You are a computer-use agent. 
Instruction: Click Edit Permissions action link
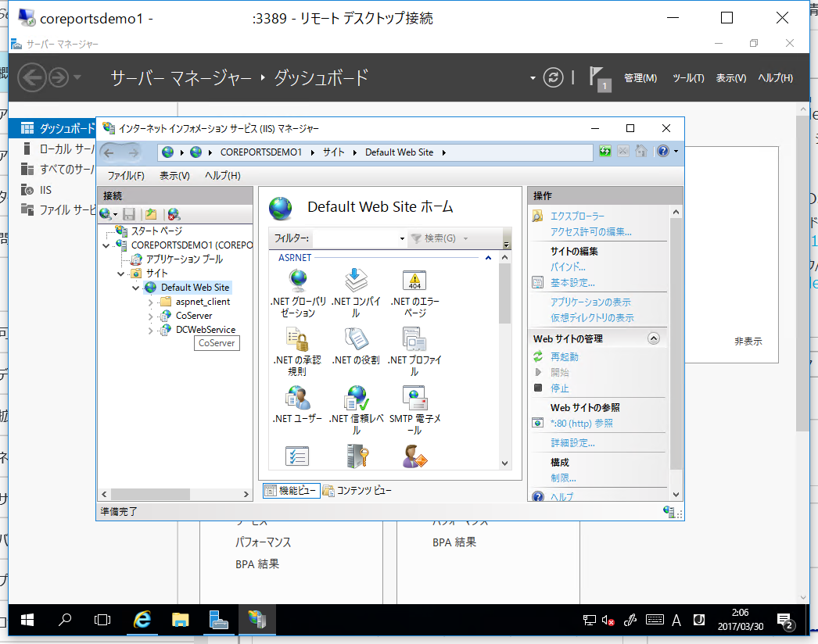pos(591,231)
